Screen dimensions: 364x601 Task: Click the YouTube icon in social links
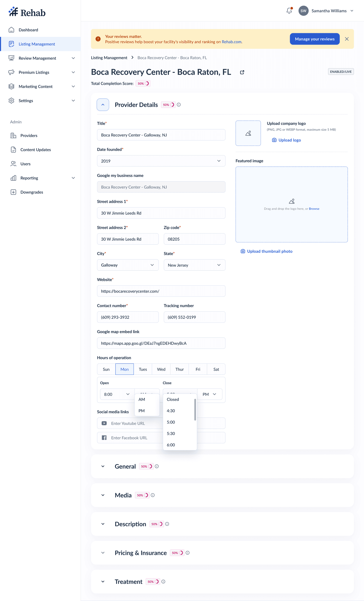click(104, 423)
